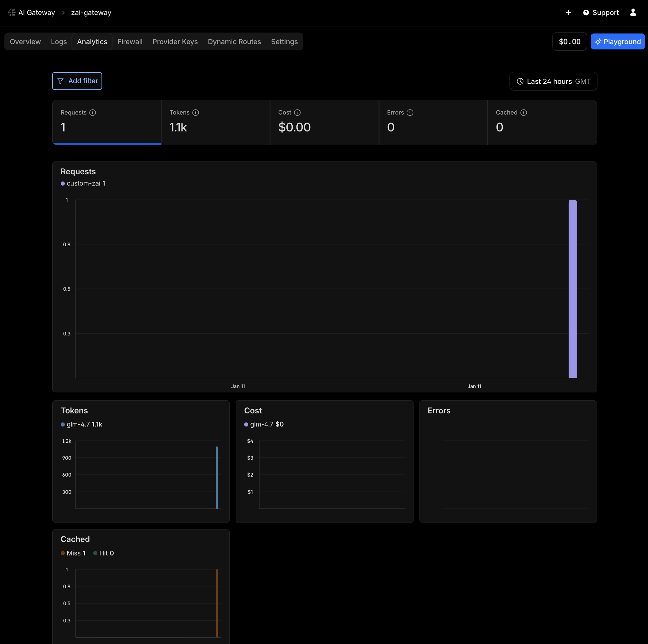Click the zai-gateway breadcrumb
648x644 pixels.
click(x=91, y=13)
